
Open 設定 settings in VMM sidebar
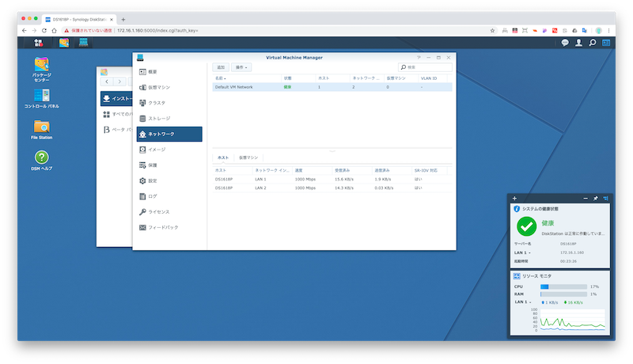tap(169, 180)
